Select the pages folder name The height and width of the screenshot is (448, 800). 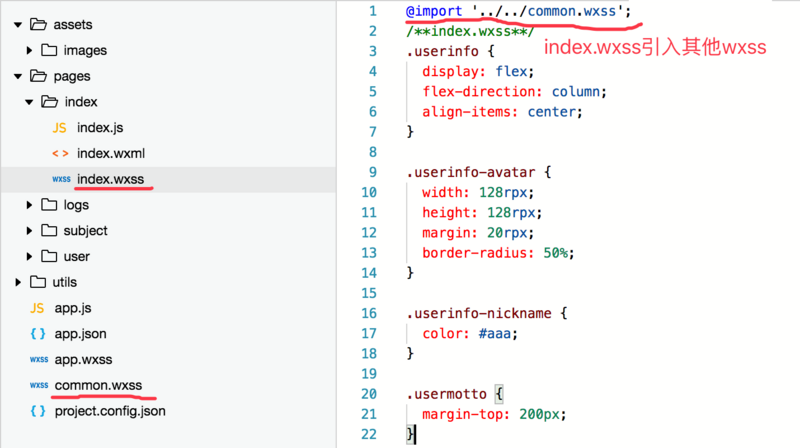(72, 76)
